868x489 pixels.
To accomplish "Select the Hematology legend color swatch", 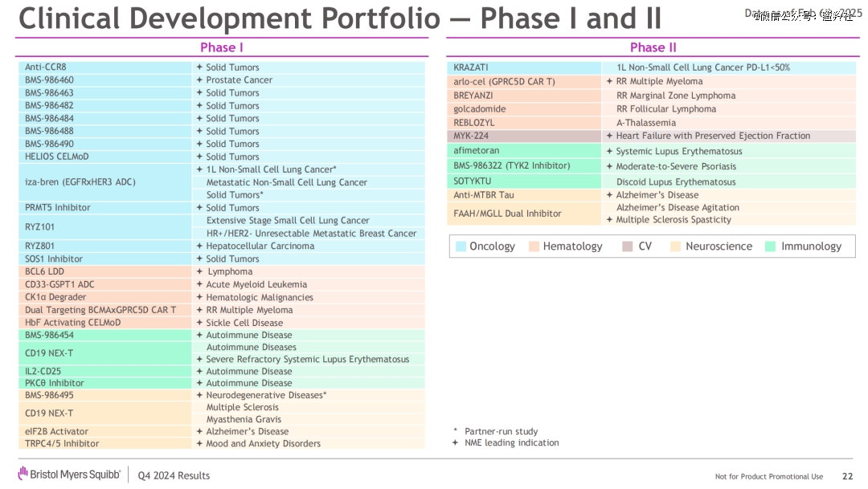I will [534, 247].
